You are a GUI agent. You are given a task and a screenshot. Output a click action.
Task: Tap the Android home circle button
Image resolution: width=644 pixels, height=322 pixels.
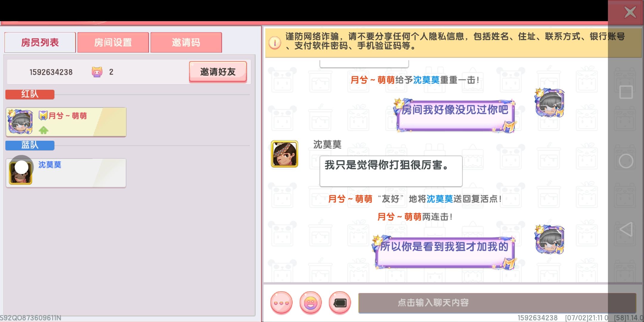pos(626,161)
